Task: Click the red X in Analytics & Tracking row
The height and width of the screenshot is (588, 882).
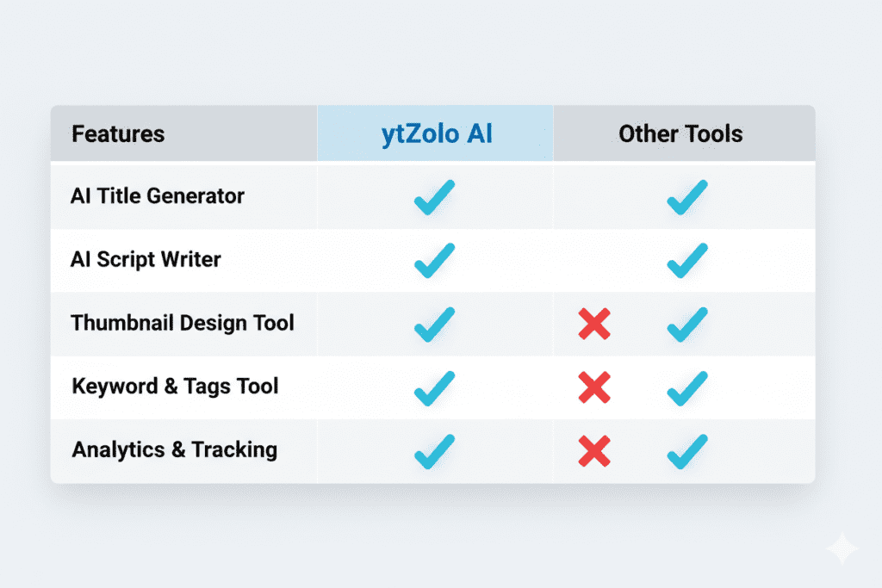Action: tap(594, 451)
